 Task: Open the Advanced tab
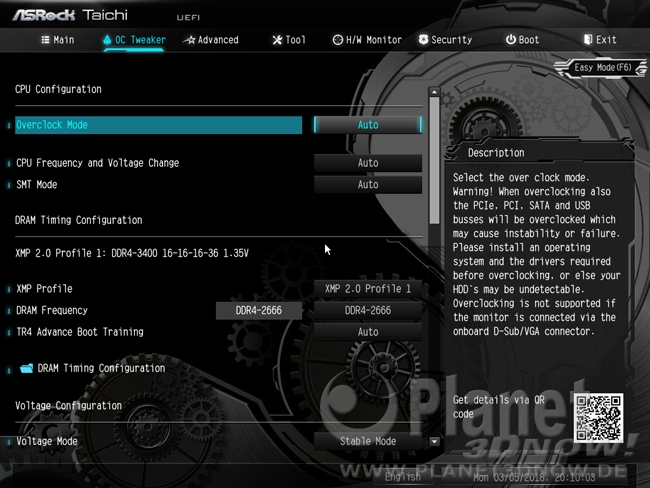(x=211, y=40)
